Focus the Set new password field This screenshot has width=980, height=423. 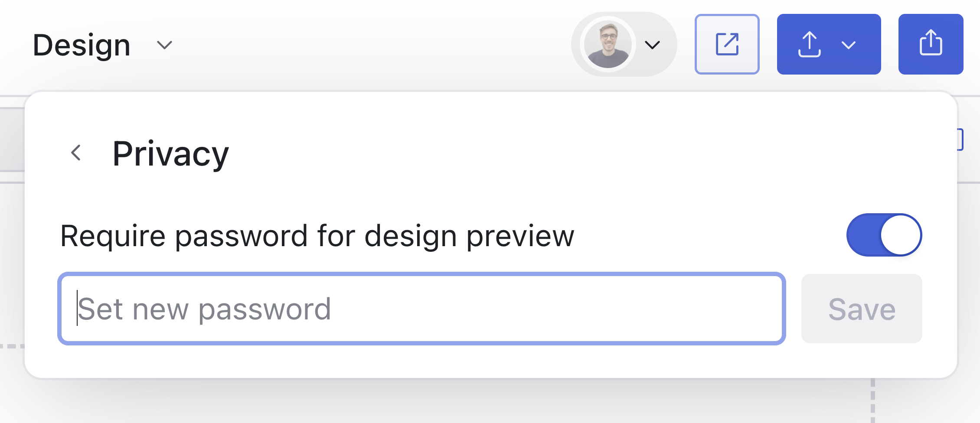pyautogui.click(x=421, y=309)
